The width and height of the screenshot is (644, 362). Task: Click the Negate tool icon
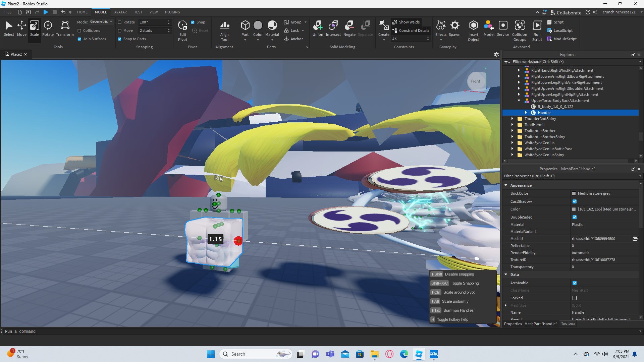point(349,28)
